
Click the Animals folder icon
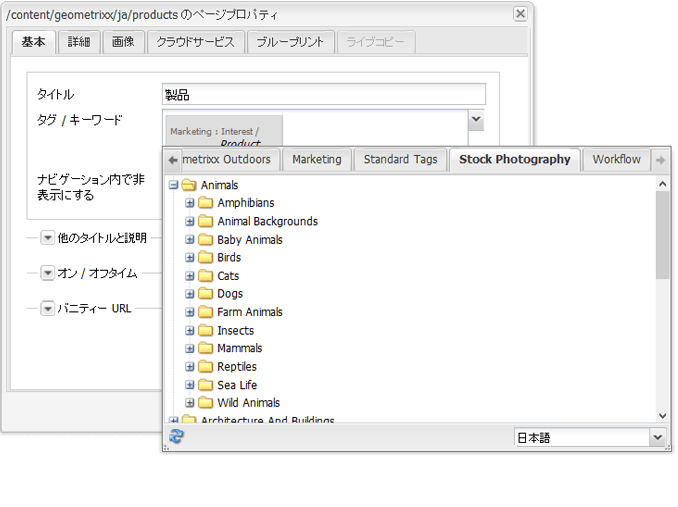click(x=189, y=185)
